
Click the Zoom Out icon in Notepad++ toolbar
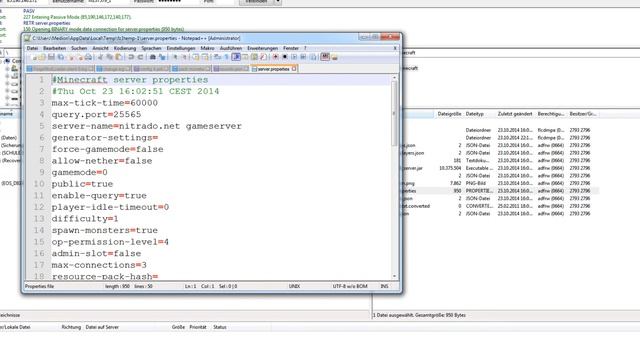(x=184, y=57)
